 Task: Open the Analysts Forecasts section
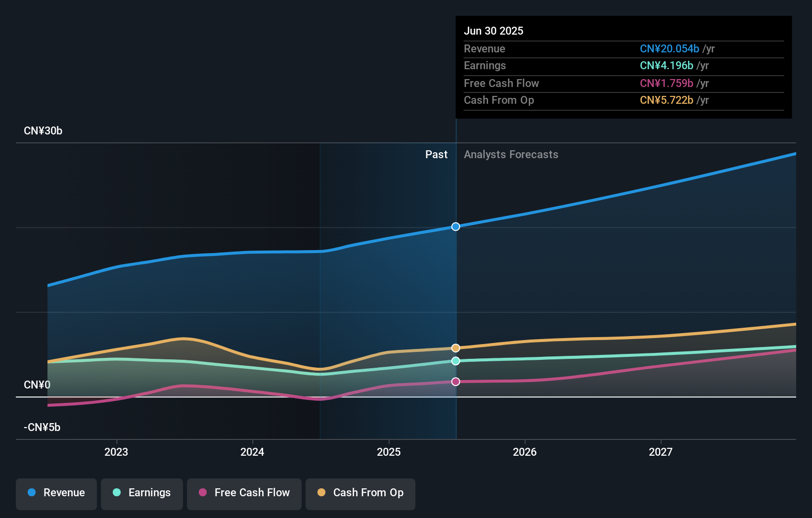tap(511, 154)
